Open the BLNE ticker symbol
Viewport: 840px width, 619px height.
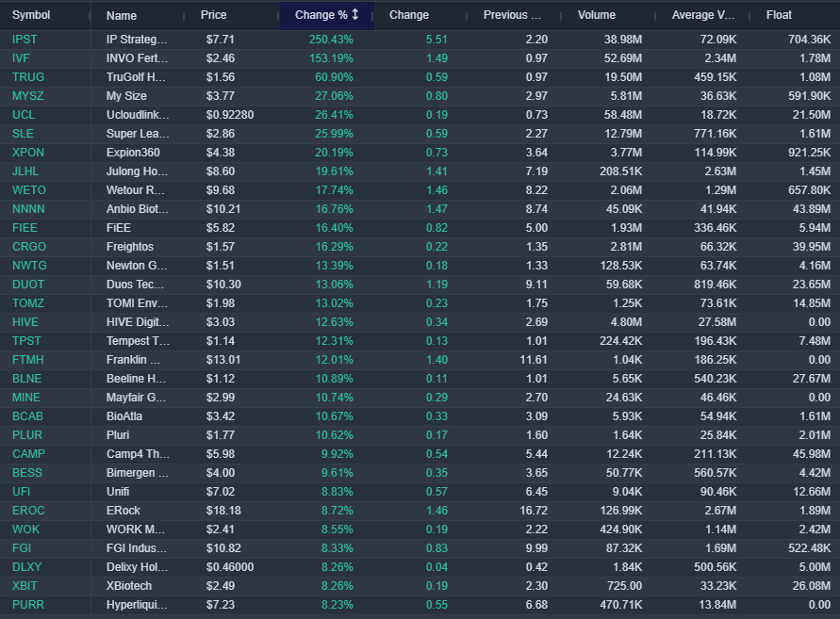point(26,379)
